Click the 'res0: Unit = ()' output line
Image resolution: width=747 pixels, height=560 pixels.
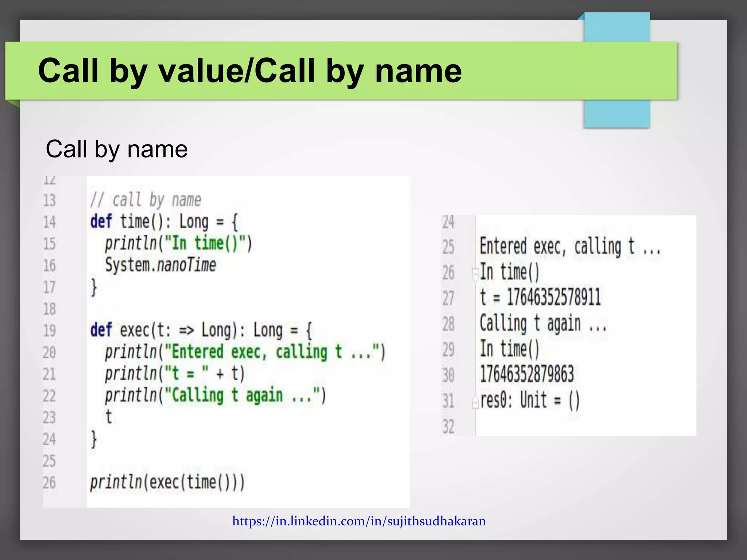tap(530, 400)
